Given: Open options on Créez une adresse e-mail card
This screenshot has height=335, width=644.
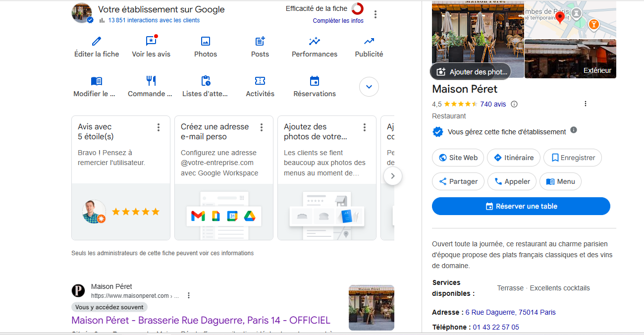Looking at the screenshot, I should click(x=262, y=127).
